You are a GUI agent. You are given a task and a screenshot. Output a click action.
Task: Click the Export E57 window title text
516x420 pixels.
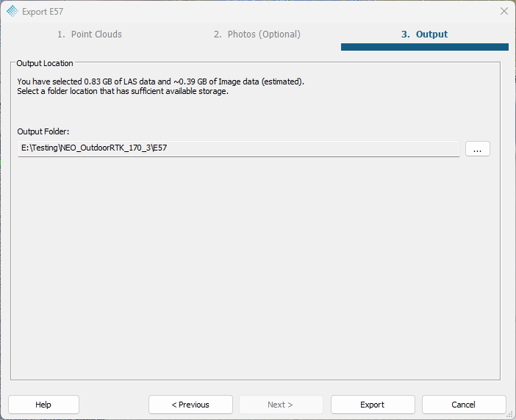pos(43,12)
